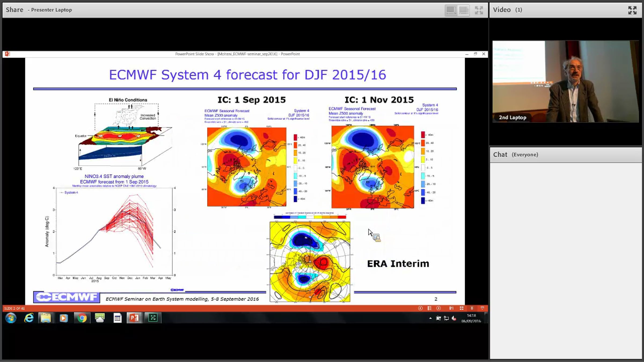644x362 pixels.
Task: Click the seminar footer text on the slide
Action: click(x=182, y=299)
